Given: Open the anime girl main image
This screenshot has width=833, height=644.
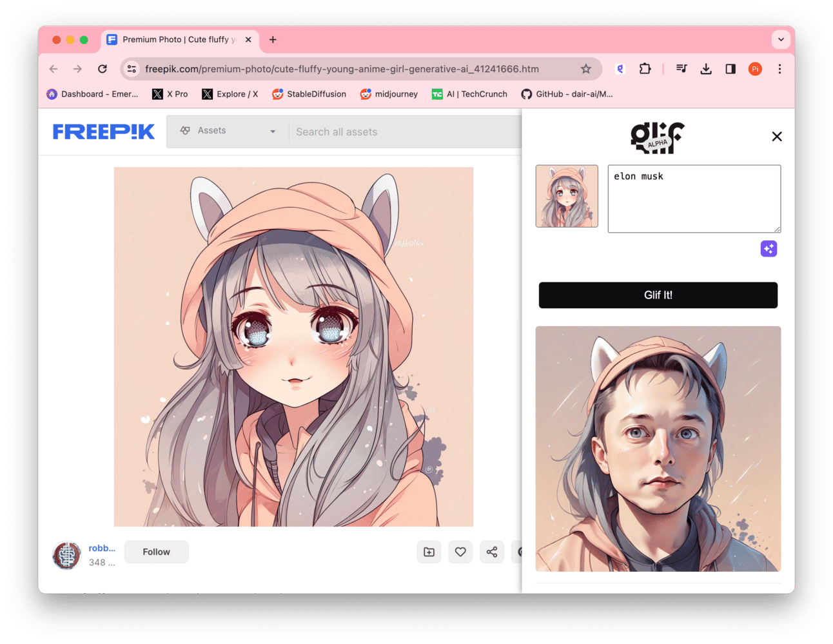Looking at the screenshot, I should coord(293,347).
